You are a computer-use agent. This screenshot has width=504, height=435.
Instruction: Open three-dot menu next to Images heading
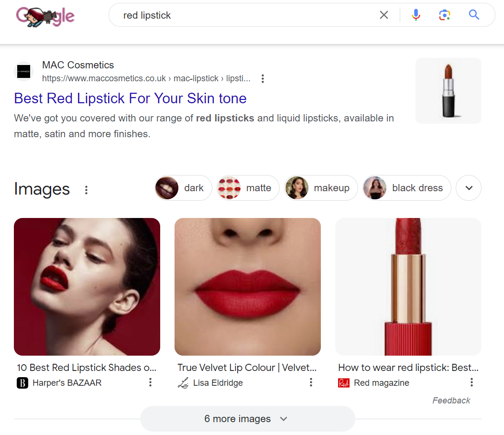click(86, 190)
